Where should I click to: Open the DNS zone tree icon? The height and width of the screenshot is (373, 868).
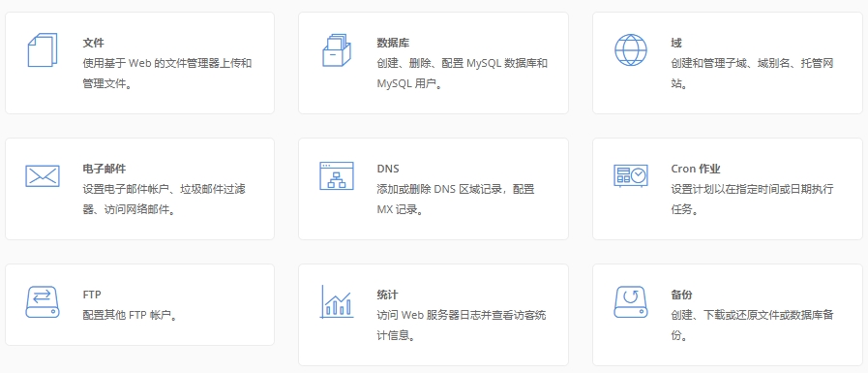coord(337,176)
